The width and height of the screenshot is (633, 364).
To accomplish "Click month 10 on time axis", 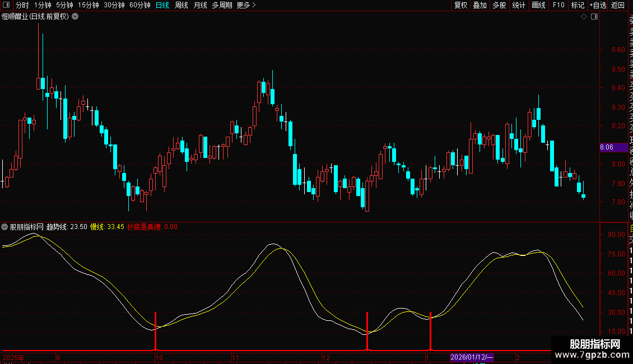I will coord(159,357).
